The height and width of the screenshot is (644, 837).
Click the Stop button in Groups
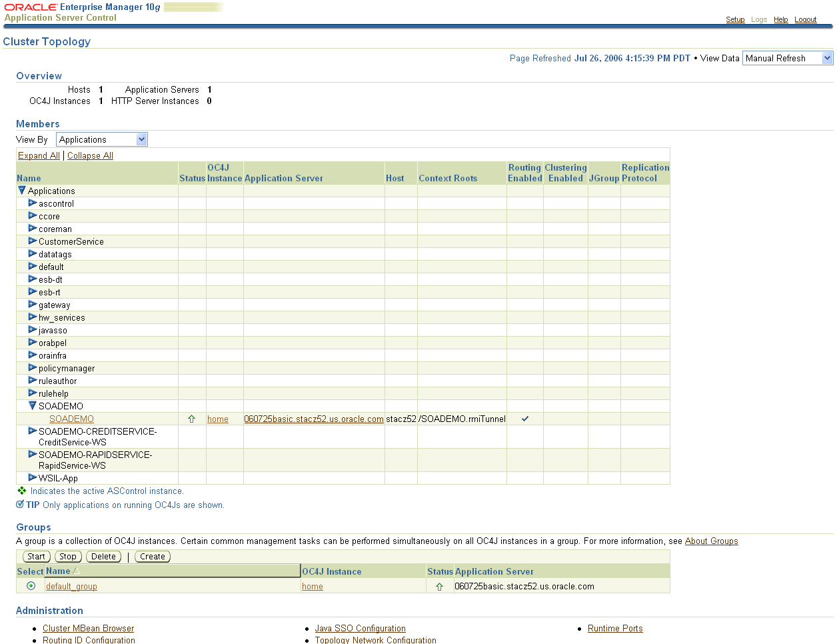(68, 557)
